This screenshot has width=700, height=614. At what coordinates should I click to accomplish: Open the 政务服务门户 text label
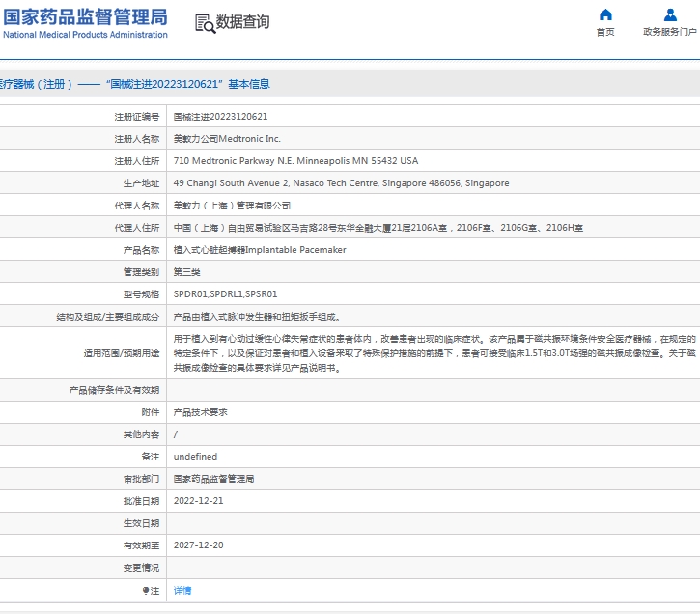pos(670,32)
